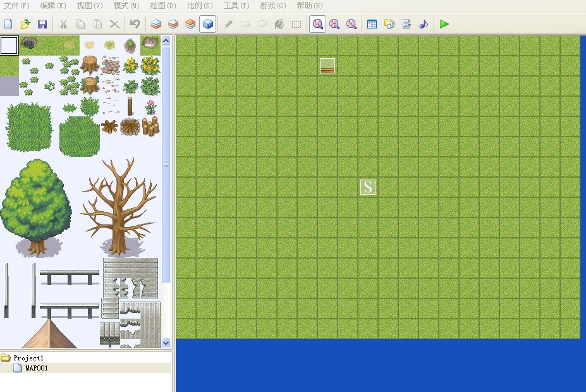586x392 pixels.
Task: Save the project with the floppy disk icon
Action: coord(42,24)
